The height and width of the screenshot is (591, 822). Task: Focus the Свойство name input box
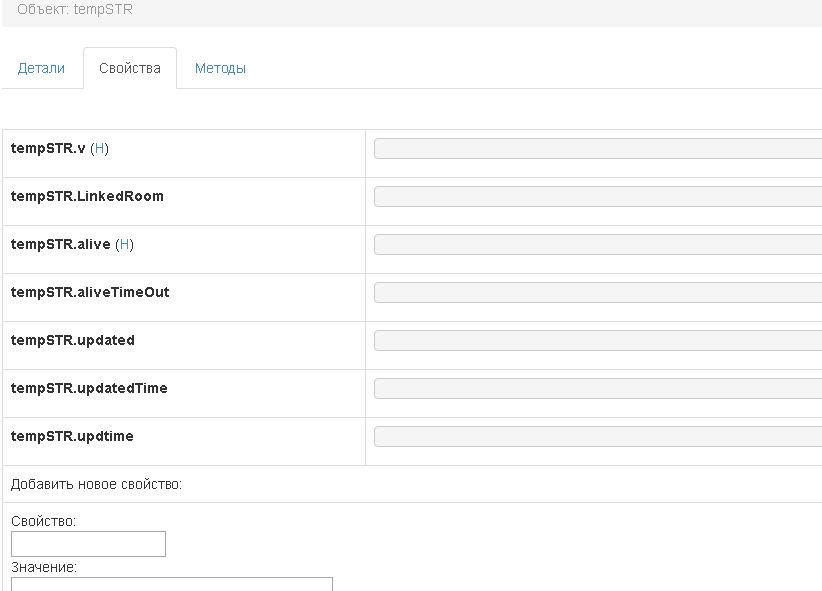pos(88,544)
